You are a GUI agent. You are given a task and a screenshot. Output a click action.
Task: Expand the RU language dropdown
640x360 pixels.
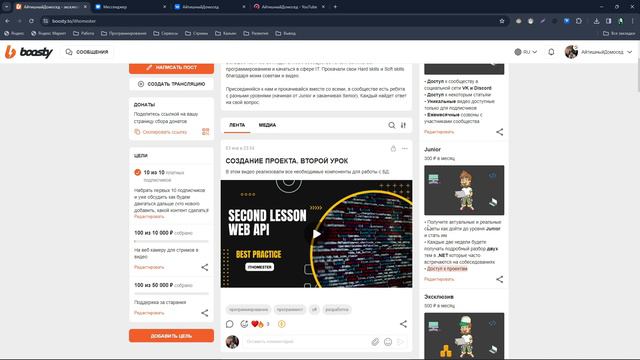click(x=526, y=52)
